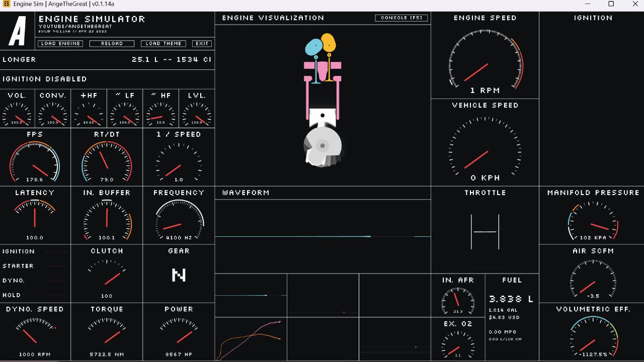
Task: Click the Gear N indicator
Action: tap(179, 275)
